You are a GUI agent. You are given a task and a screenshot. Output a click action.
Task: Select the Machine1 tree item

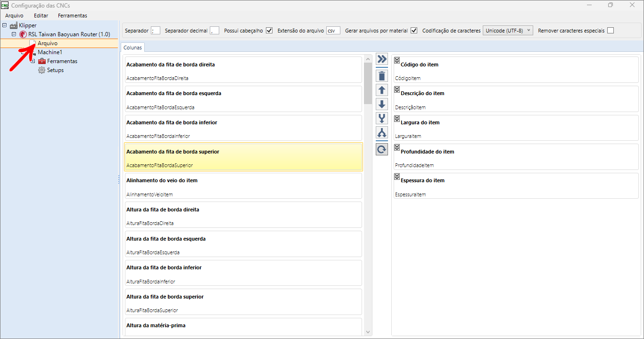point(50,52)
